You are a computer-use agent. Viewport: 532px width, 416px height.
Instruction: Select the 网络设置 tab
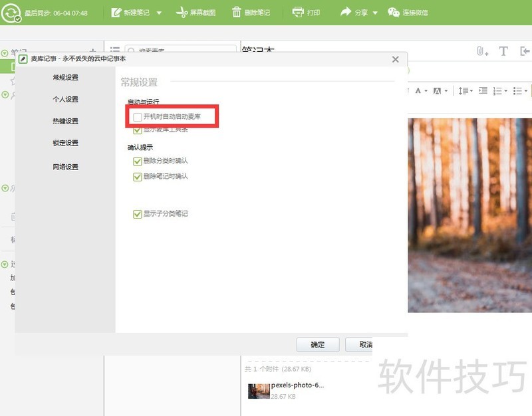coord(65,167)
